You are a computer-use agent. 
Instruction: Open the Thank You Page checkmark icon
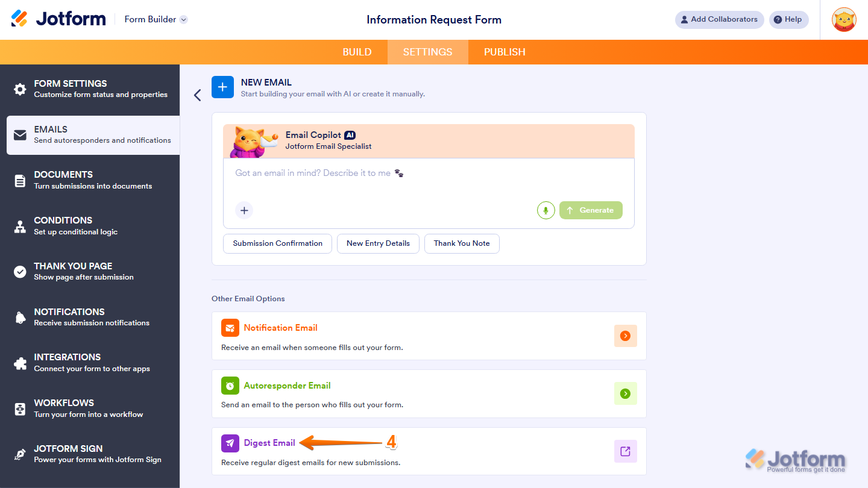click(x=20, y=272)
